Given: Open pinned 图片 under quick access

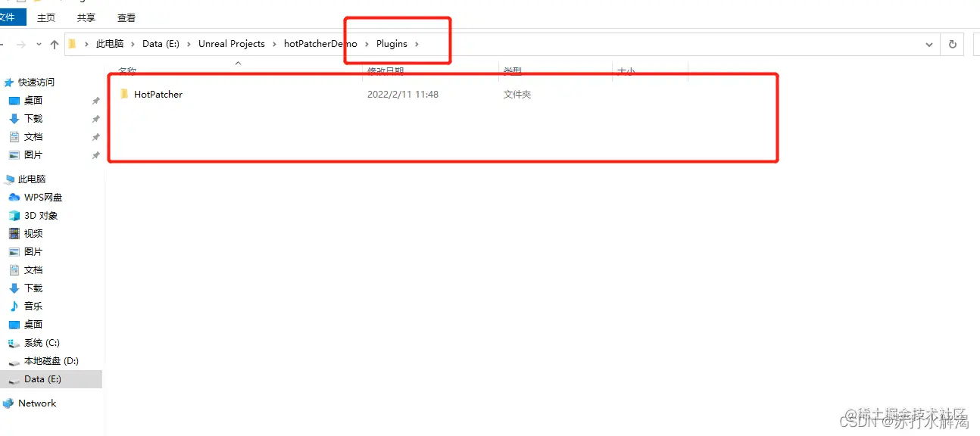Looking at the screenshot, I should pyautogui.click(x=33, y=155).
